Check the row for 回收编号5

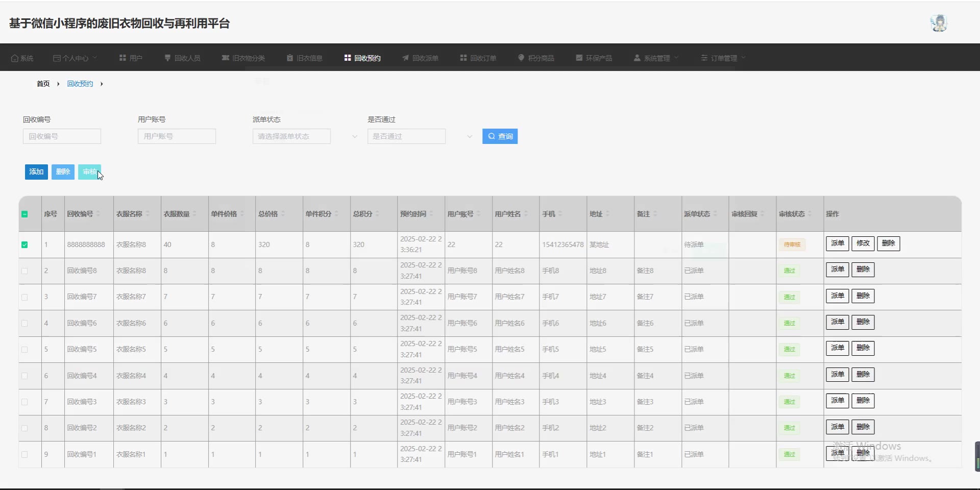[x=24, y=350]
